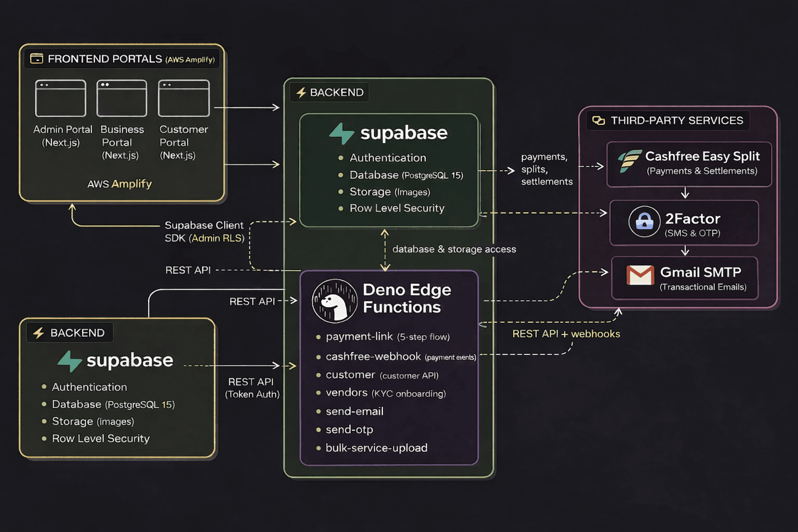
Task: Click the "database & storage access" label
Action: tap(454, 249)
